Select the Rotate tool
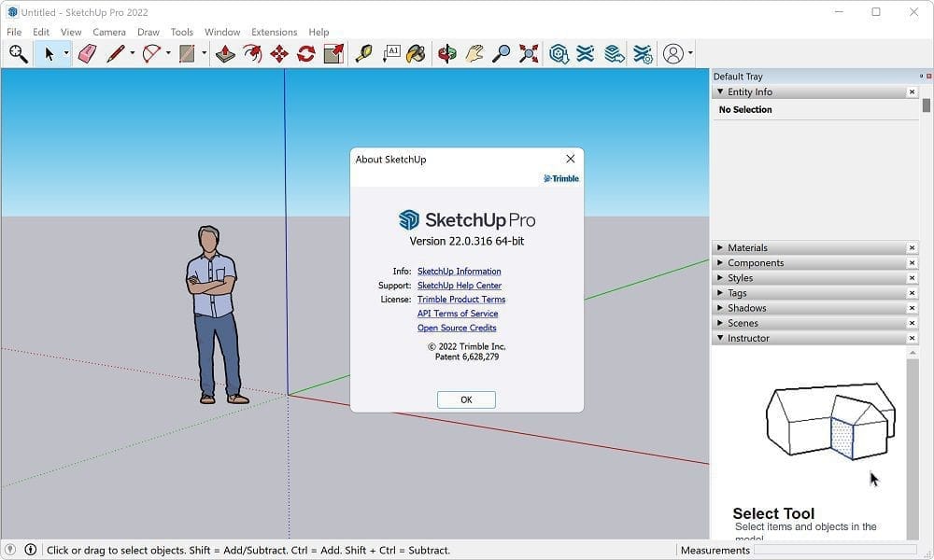 pos(306,53)
